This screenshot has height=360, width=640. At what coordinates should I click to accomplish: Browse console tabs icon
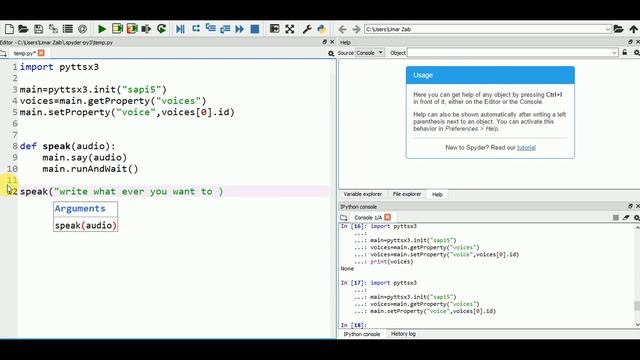pos(344,218)
